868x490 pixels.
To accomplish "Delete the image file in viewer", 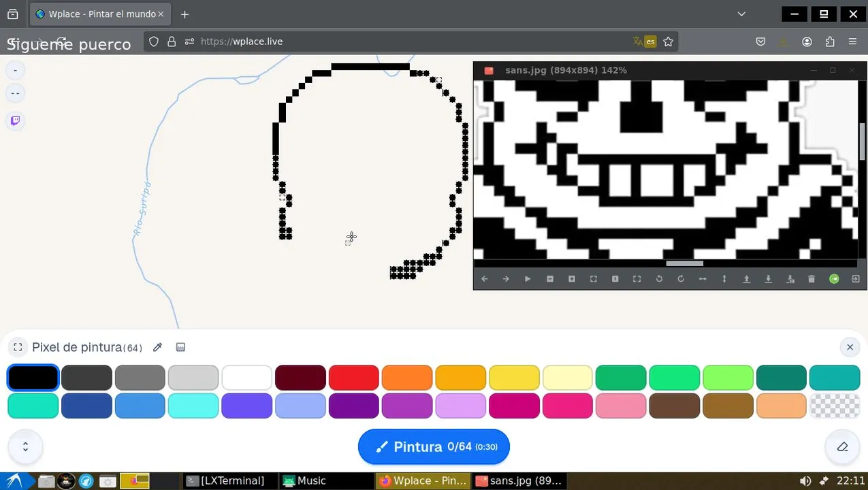I will point(811,279).
